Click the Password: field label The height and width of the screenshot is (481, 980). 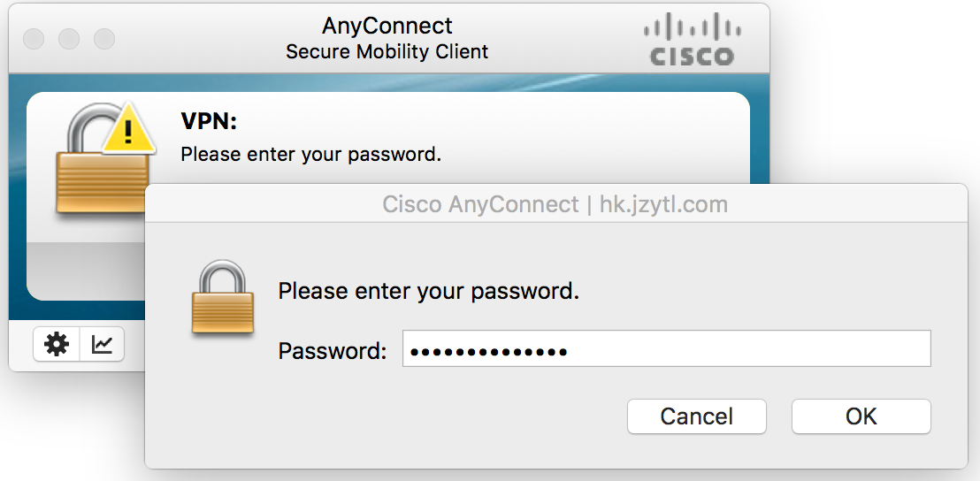(x=333, y=351)
